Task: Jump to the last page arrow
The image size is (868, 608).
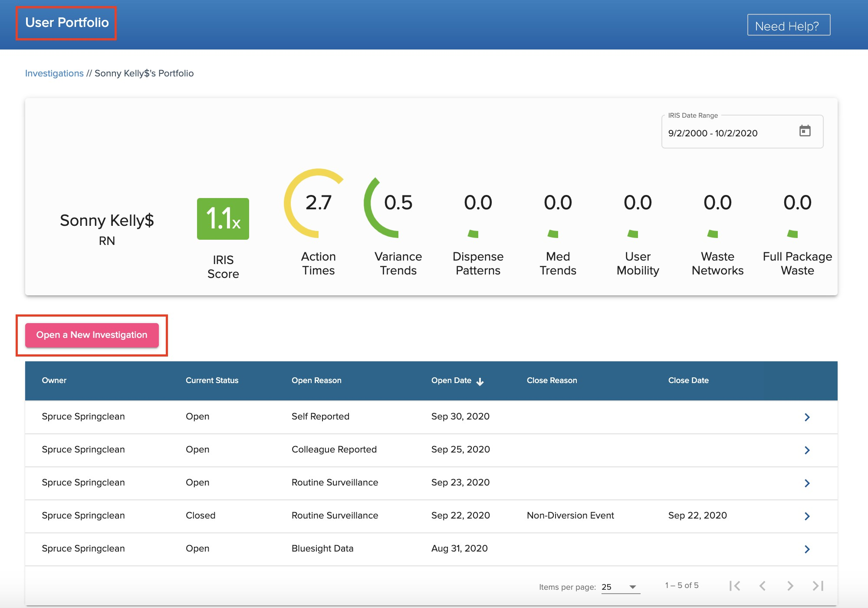Action: [x=818, y=586]
